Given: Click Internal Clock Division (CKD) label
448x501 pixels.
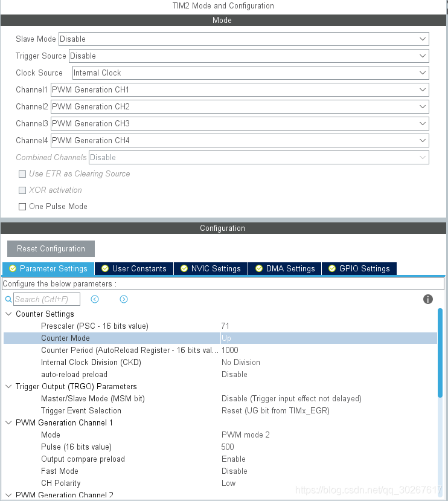Looking at the screenshot, I should [91, 363].
